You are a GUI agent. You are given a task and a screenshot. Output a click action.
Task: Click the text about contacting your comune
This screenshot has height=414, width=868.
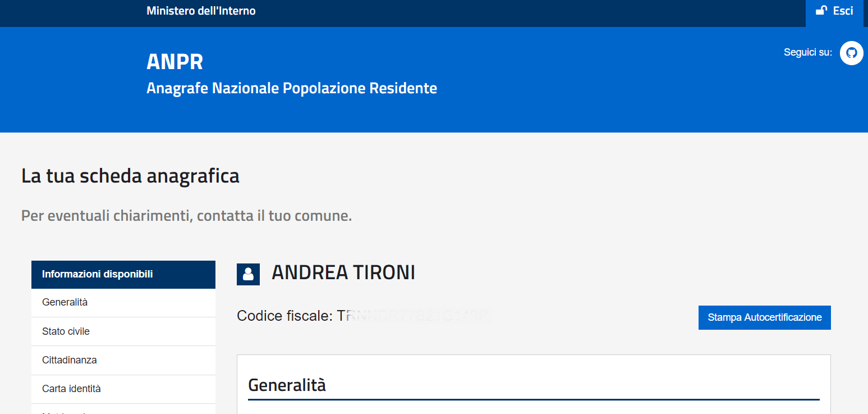coord(186,216)
